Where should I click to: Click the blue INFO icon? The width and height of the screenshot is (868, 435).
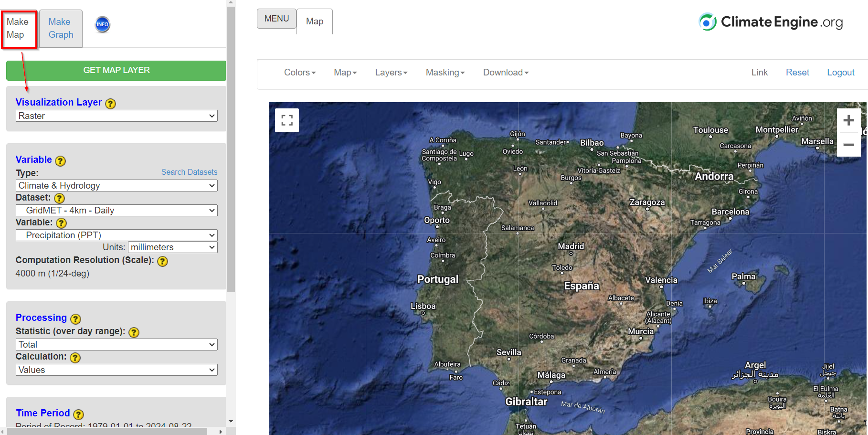103,24
